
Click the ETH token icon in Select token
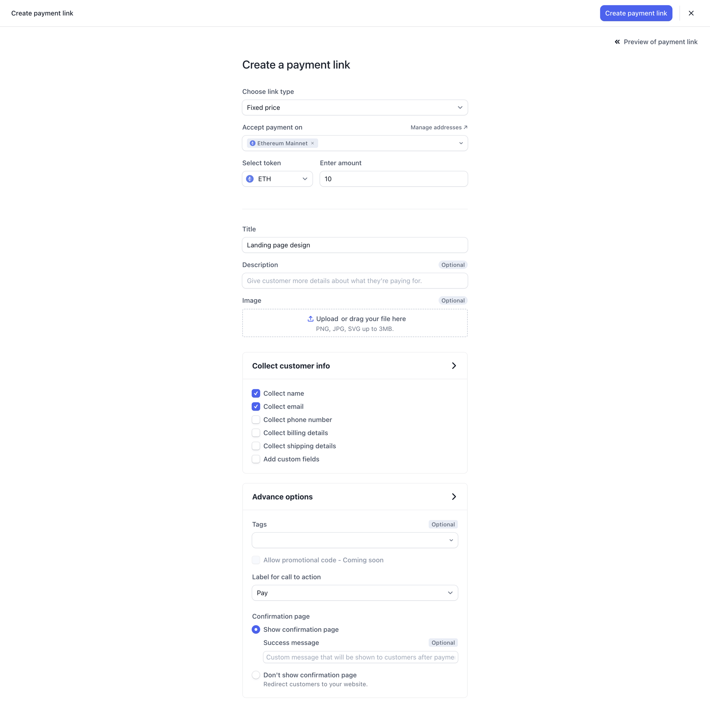[250, 179]
